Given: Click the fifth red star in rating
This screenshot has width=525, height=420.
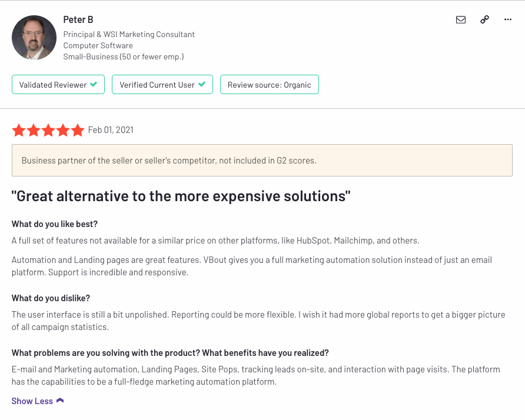Looking at the screenshot, I should tap(77, 130).
